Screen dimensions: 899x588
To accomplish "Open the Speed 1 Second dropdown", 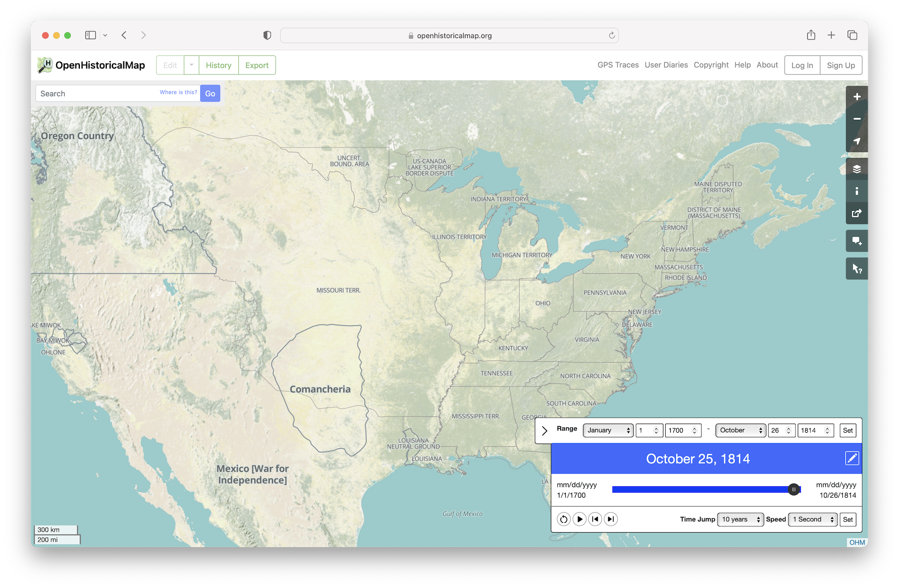I will pos(813,519).
